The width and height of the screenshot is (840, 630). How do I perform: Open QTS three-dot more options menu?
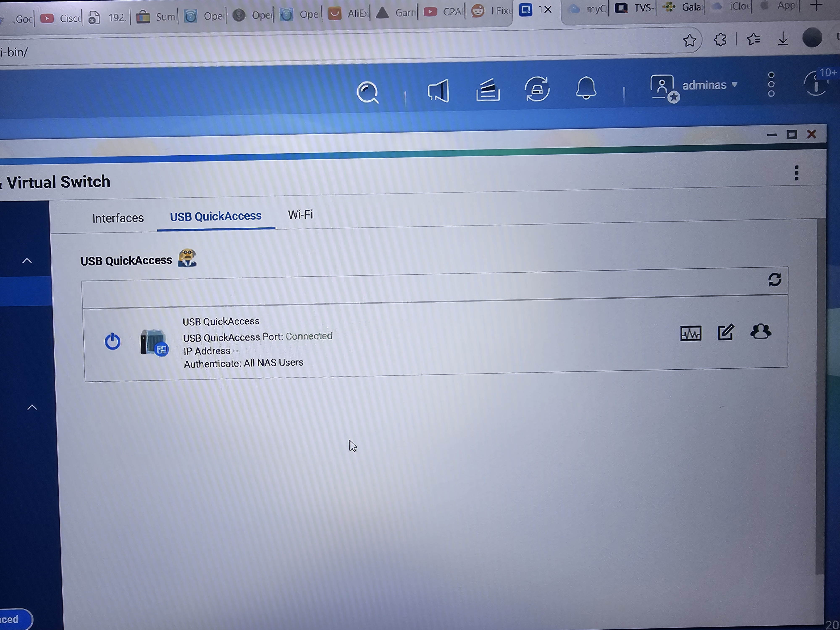point(771,84)
